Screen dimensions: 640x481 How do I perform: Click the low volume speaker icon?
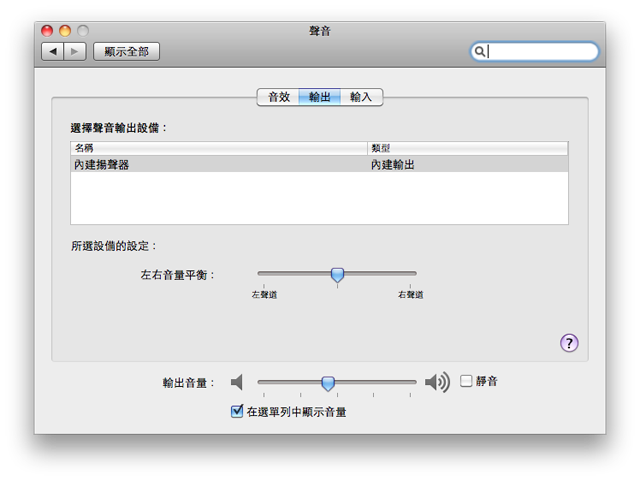coord(237,383)
